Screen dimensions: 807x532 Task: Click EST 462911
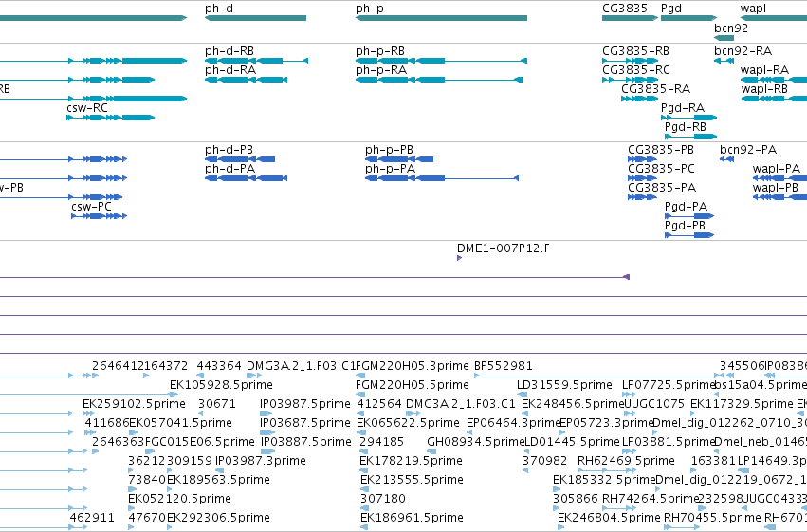pyautogui.click(x=92, y=518)
